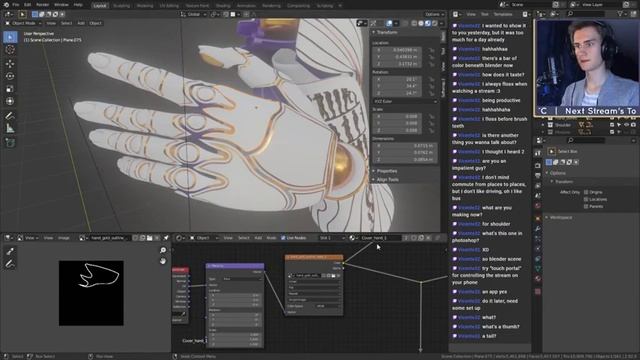Enable the Parents affect-only checkbox
The height and width of the screenshot is (360, 640).
(586, 207)
